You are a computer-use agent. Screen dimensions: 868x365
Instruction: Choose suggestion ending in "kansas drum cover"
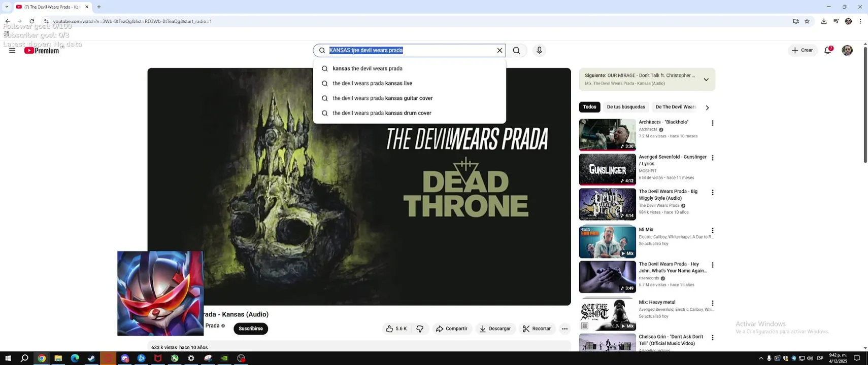pos(410,113)
